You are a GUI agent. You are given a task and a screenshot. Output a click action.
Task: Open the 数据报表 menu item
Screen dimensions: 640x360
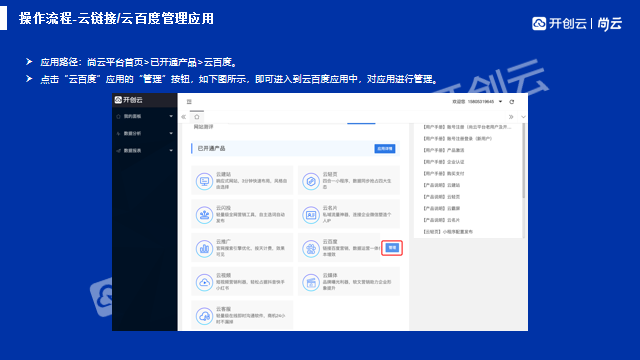click(144, 151)
